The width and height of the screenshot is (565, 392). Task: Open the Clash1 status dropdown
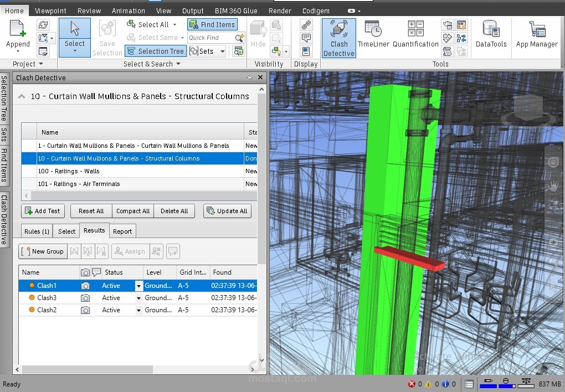pyautogui.click(x=138, y=286)
